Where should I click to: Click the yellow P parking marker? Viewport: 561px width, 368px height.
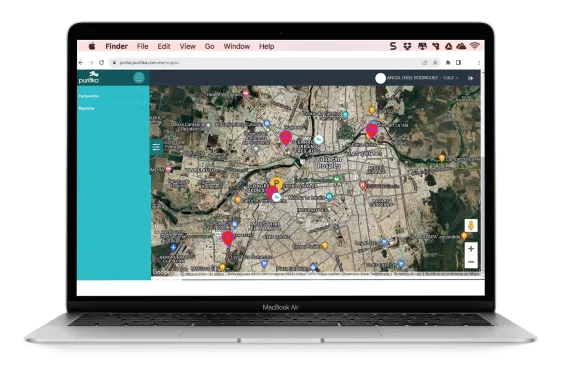click(276, 183)
